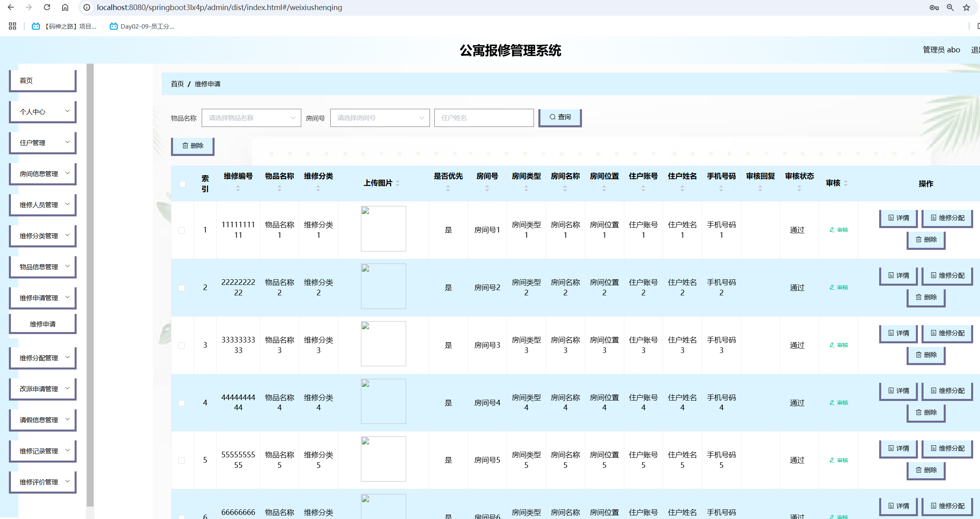The width and height of the screenshot is (980, 519).
Task: Toggle the select-all header checkbox
Action: click(x=182, y=184)
